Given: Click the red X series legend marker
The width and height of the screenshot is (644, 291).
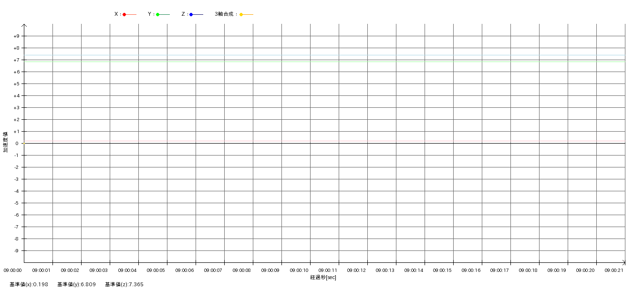Looking at the screenshot, I should point(125,14).
